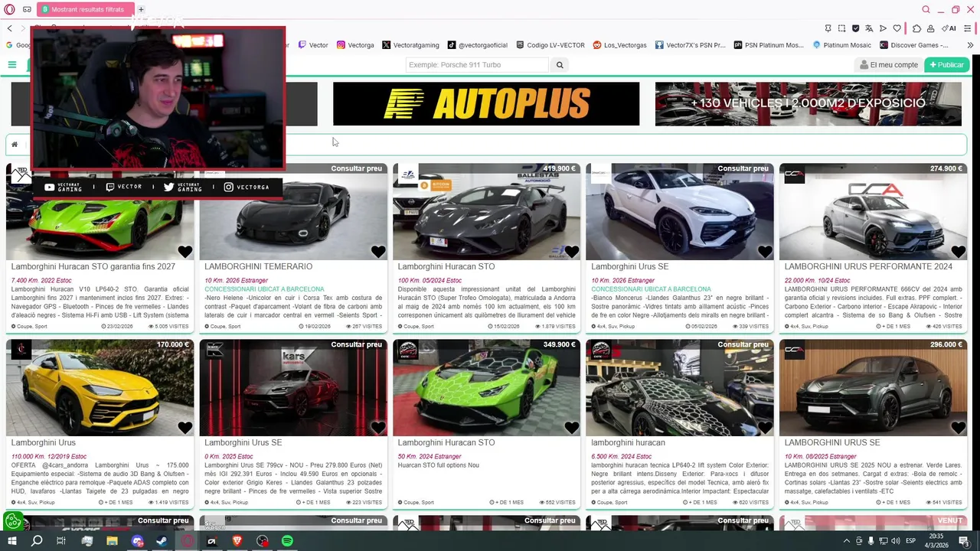The image size is (980, 551).
Task: Open the white Urus SE photo
Action: (x=680, y=212)
